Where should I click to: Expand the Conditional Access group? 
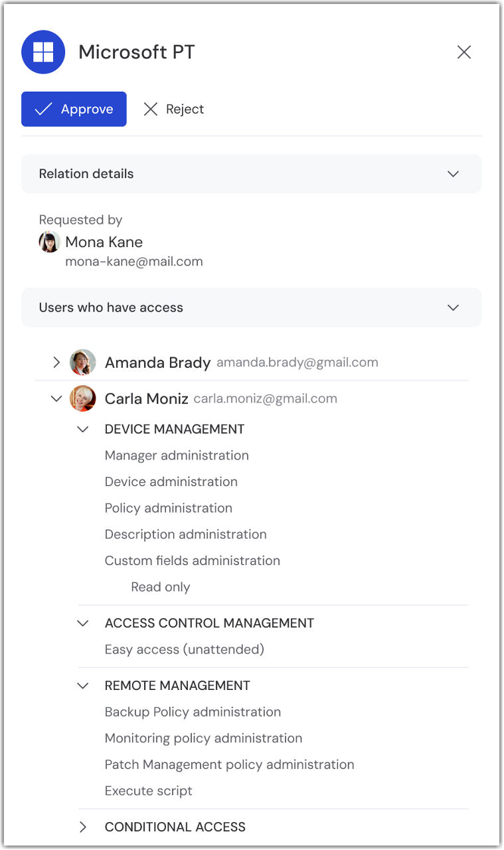[x=83, y=827]
